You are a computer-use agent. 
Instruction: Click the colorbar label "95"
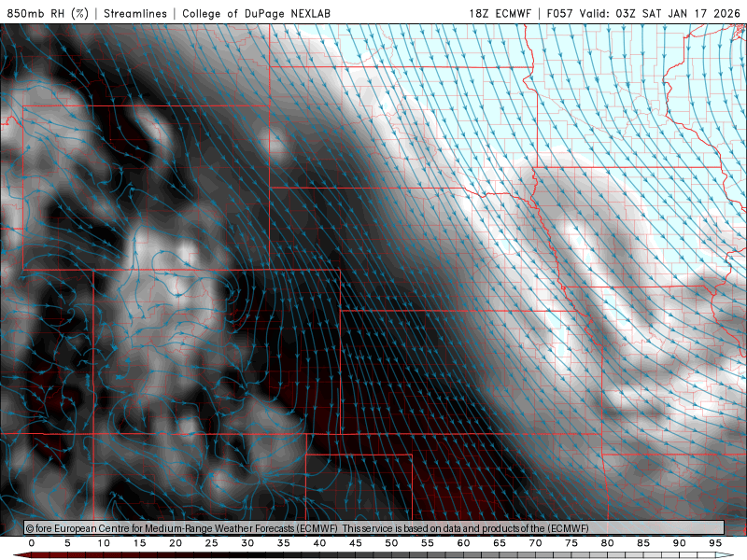coord(715,543)
